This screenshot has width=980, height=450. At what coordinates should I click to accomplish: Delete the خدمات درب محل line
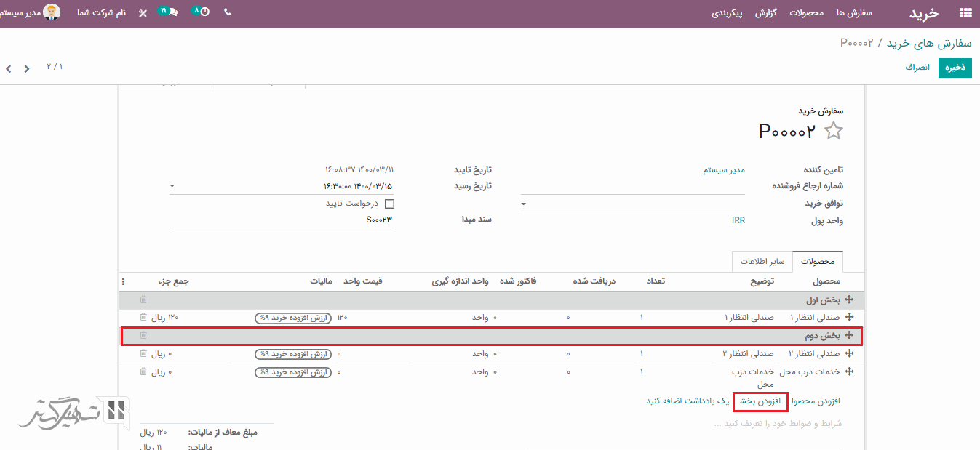click(x=143, y=372)
